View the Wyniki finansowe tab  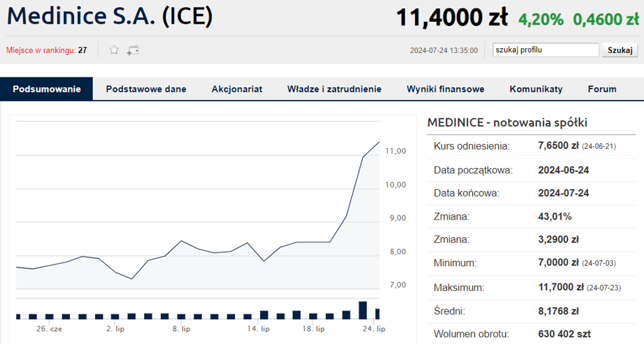coord(446,89)
